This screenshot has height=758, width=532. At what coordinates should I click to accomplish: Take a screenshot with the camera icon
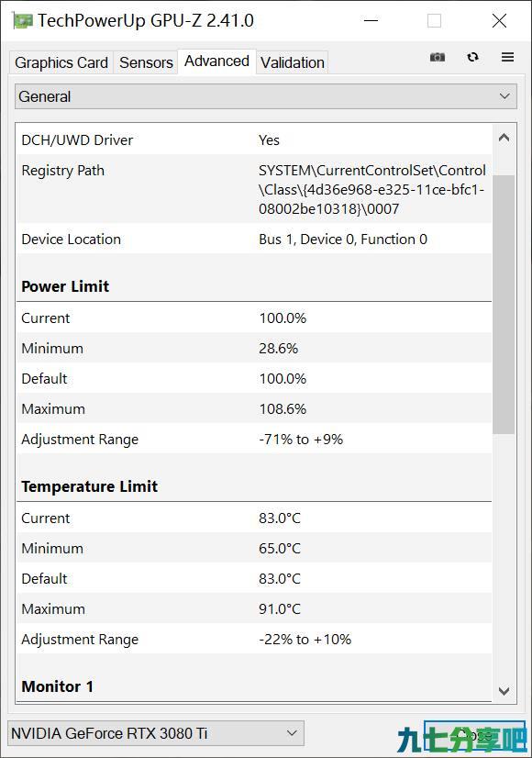[438, 57]
